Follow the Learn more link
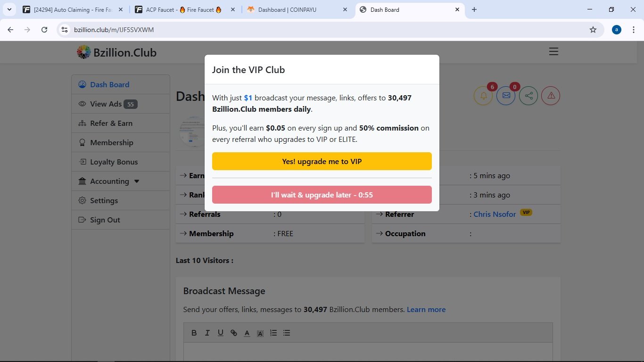 click(x=426, y=310)
